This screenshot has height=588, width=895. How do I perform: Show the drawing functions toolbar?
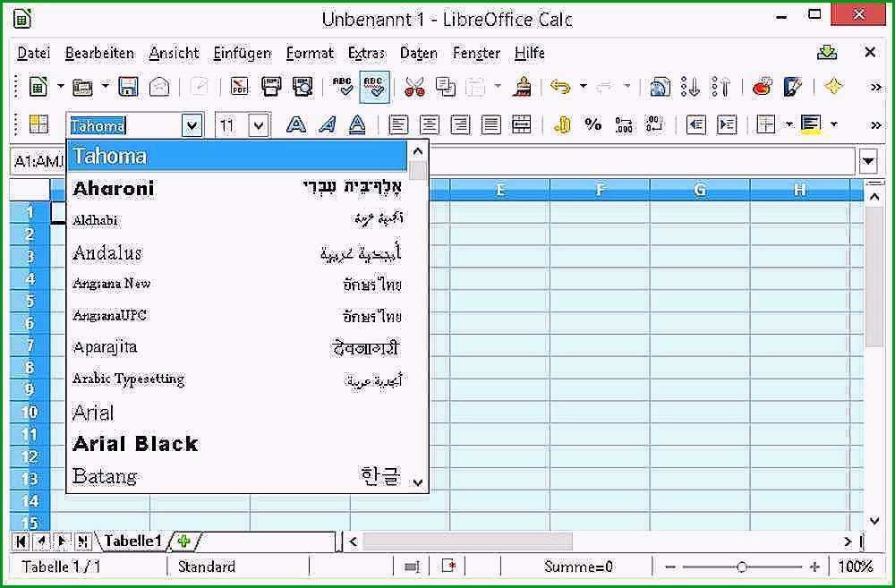click(793, 87)
